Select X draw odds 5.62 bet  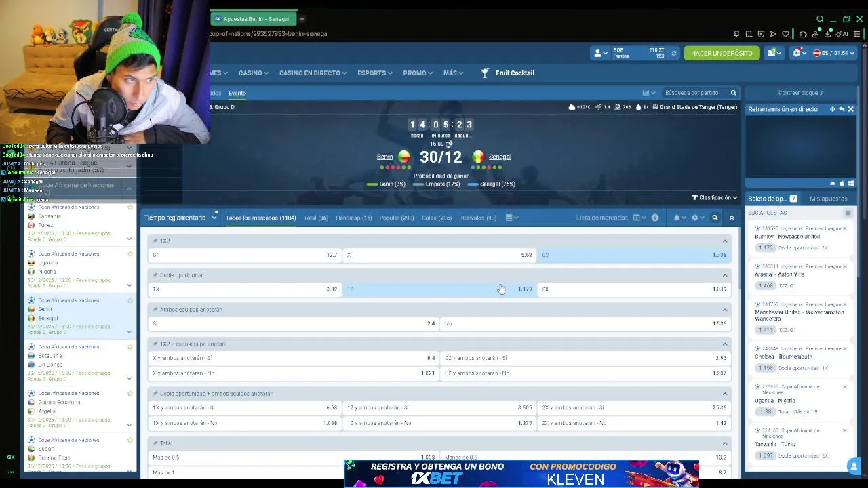tap(439, 255)
